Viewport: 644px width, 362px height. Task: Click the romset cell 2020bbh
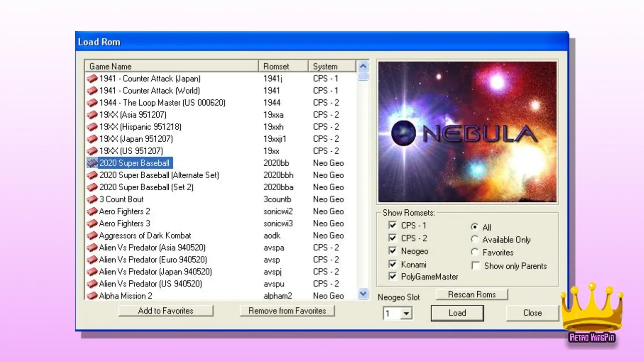pyautogui.click(x=278, y=175)
